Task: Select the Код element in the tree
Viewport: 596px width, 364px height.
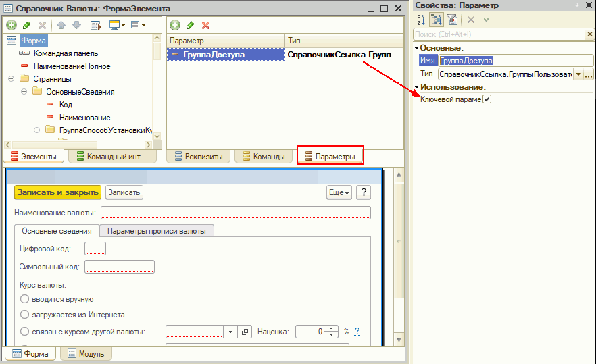Action: point(66,105)
